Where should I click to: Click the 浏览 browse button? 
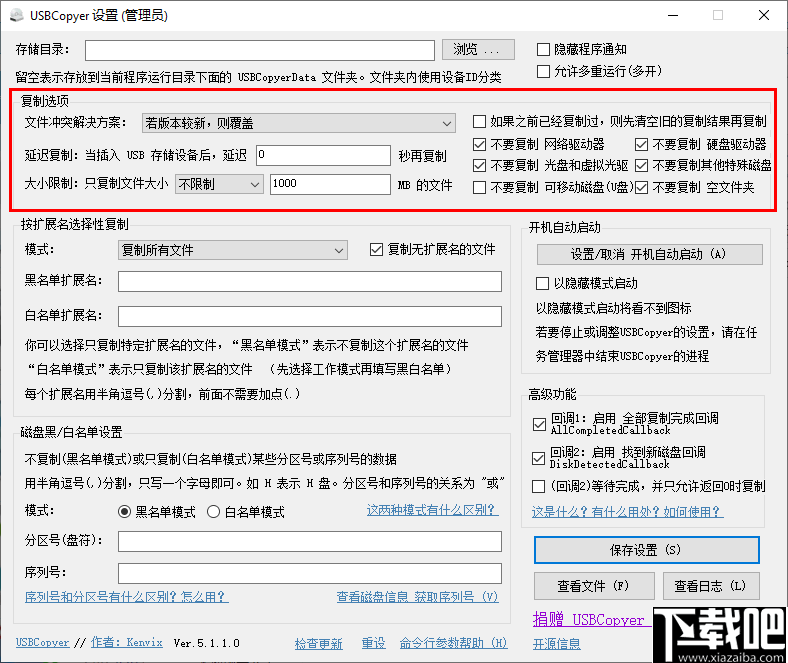(x=478, y=49)
